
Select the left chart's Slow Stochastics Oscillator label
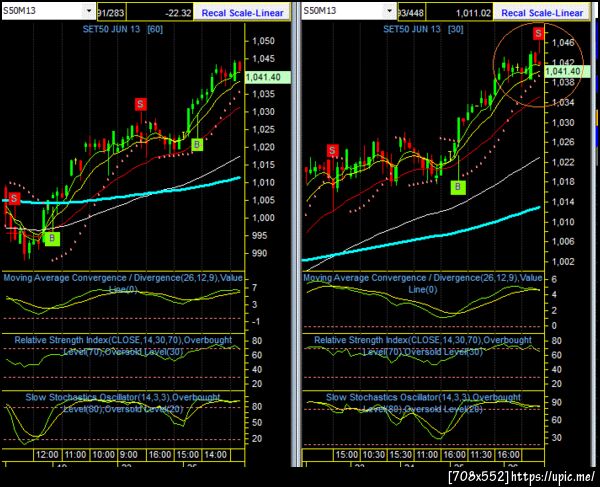coord(123,403)
